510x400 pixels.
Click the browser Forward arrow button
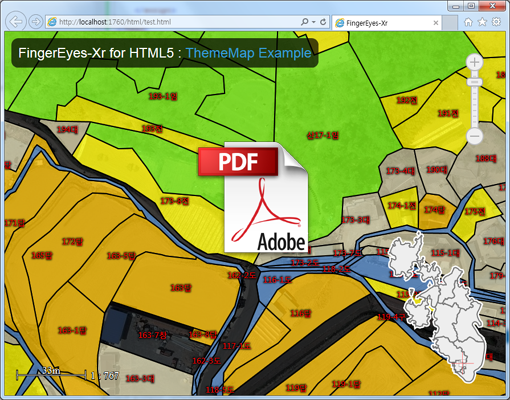[35, 22]
